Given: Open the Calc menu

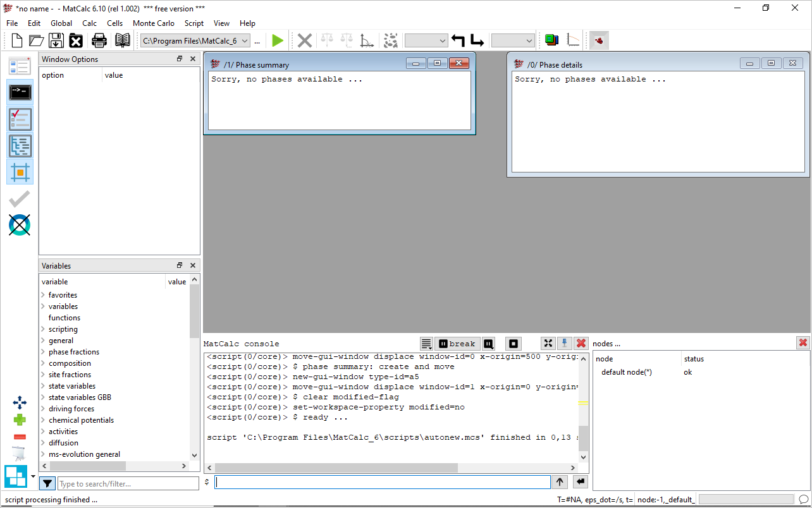Looking at the screenshot, I should coord(89,23).
